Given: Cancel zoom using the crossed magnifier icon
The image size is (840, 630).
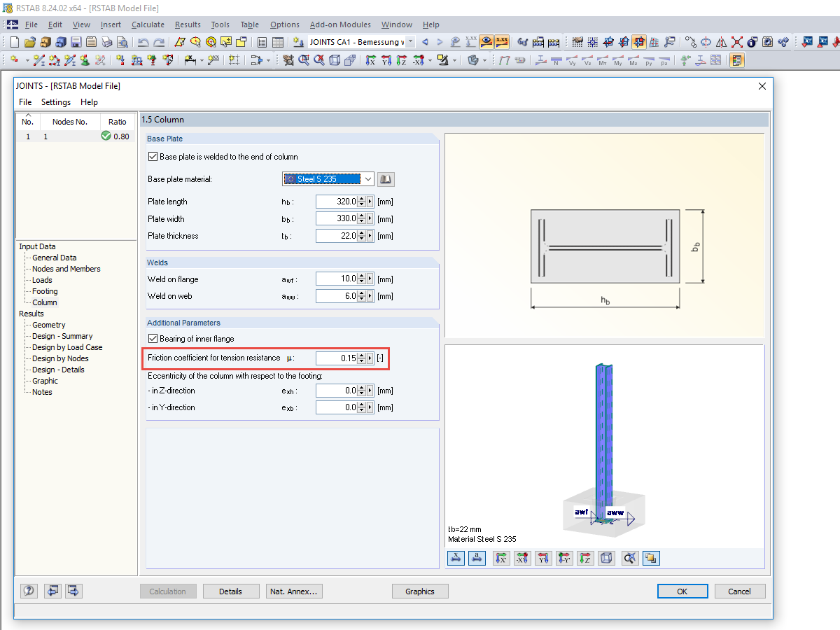Looking at the screenshot, I should click(629, 558).
